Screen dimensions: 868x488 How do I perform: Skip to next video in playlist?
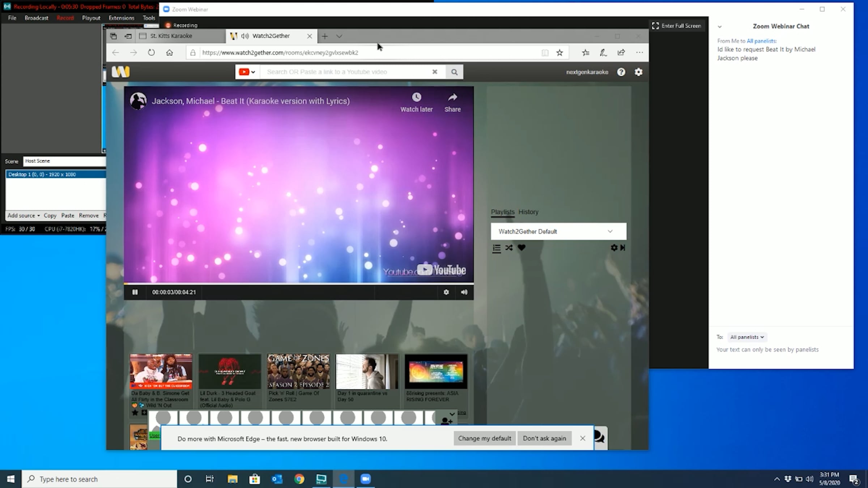tap(623, 248)
